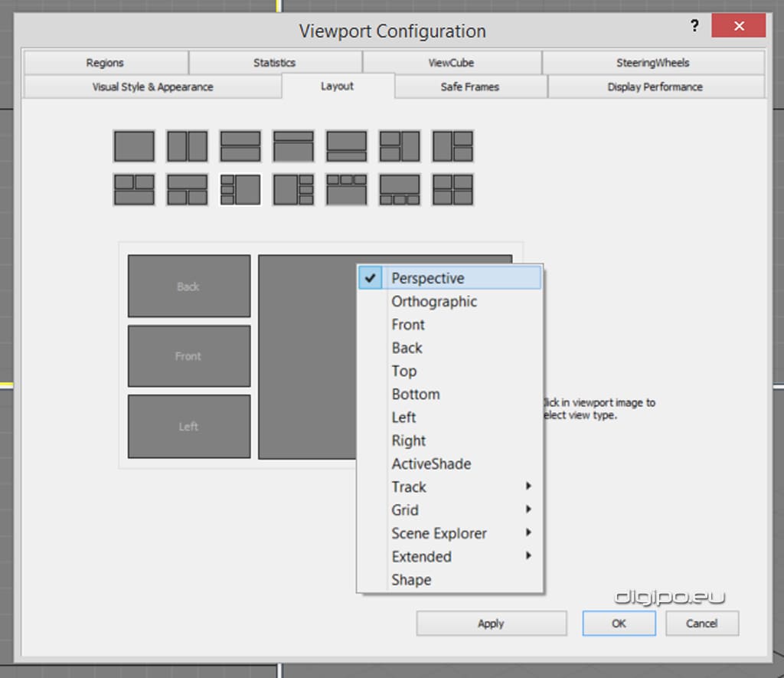Select the four equal quad viewport layout

pos(452,189)
